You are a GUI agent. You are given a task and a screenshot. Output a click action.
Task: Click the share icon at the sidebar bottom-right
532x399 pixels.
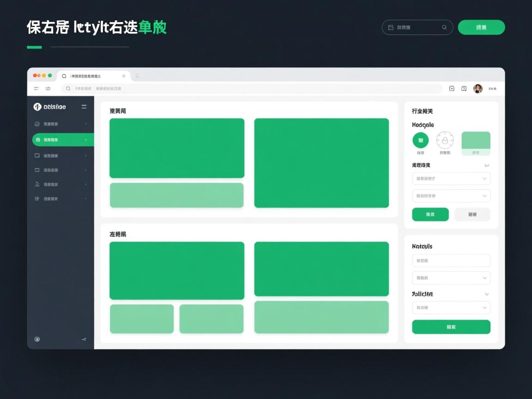point(84,339)
